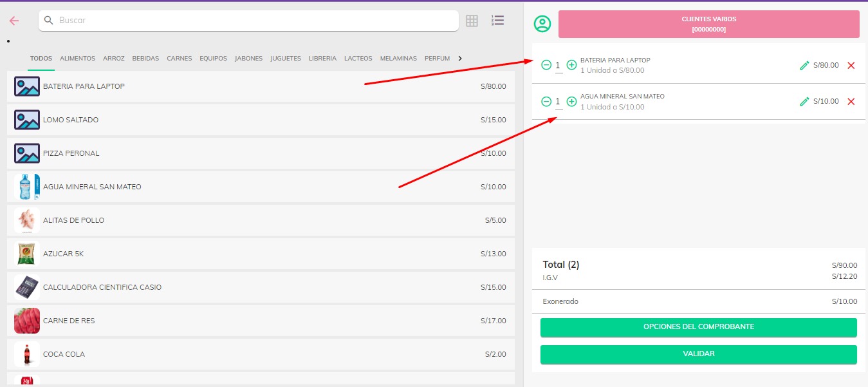Viewport: 868px width, 387px height.
Task: Switch to grid view layout
Action: pos(472,21)
